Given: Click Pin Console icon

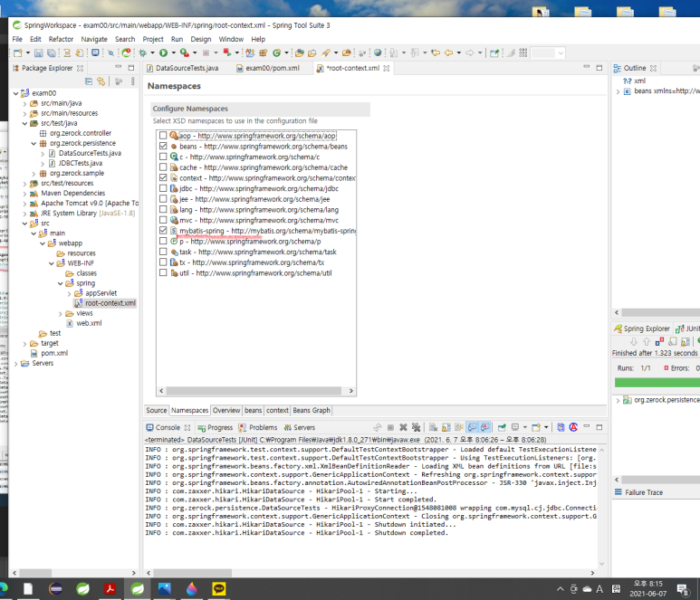Looking at the screenshot, I should click(502, 427).
